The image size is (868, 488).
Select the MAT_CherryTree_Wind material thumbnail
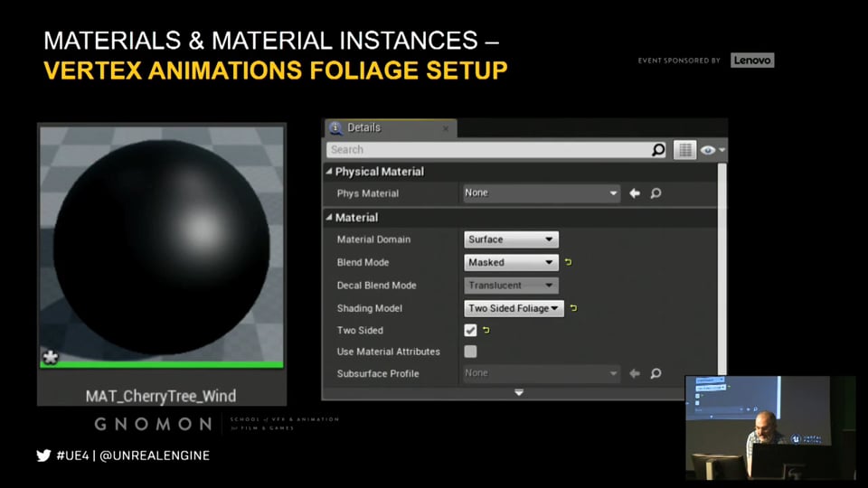click(162, 247)
